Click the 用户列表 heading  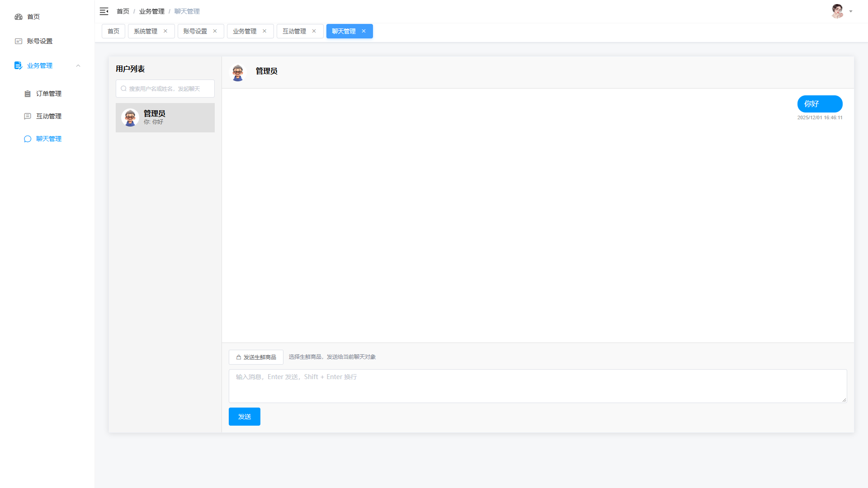(130, 69)
